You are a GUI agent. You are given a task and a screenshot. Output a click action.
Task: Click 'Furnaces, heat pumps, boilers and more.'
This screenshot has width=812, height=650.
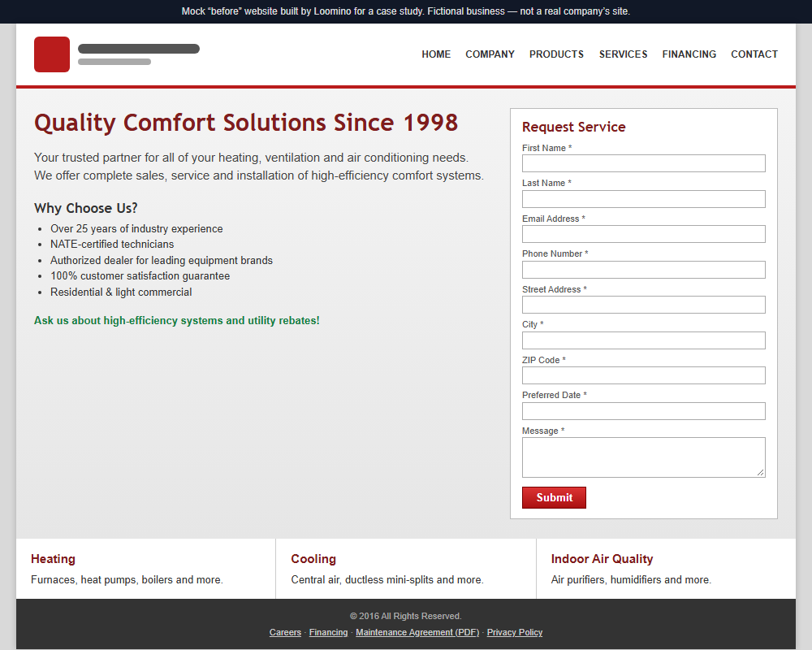tap(127, 579)
